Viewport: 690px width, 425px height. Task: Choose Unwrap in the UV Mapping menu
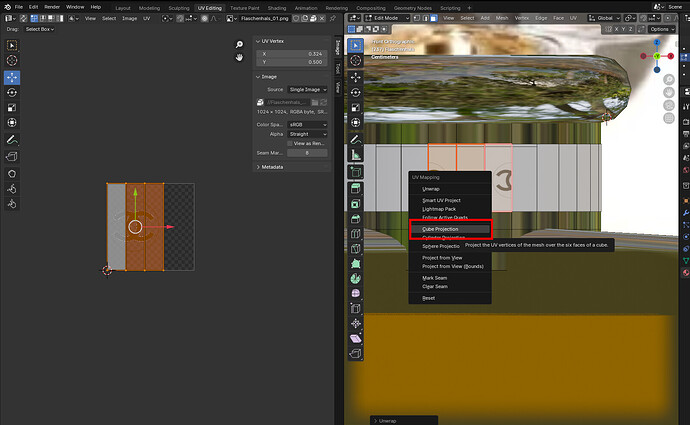tap(431, 189)
